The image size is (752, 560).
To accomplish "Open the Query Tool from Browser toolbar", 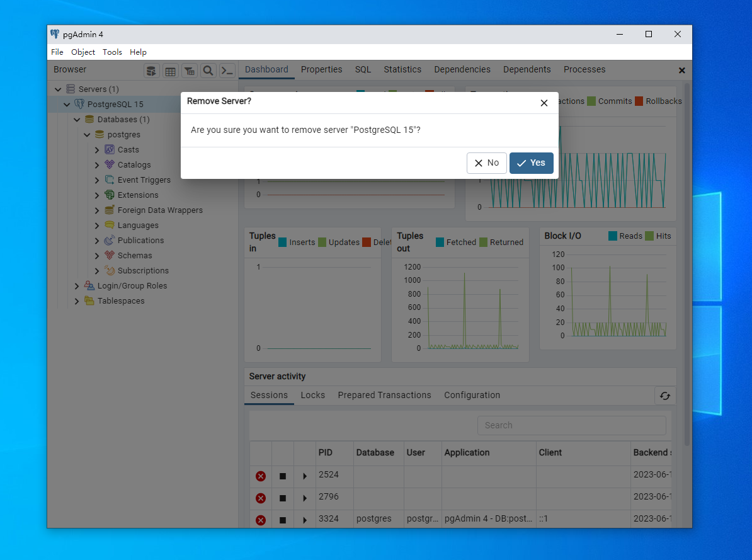I will (x=151, y=71).
